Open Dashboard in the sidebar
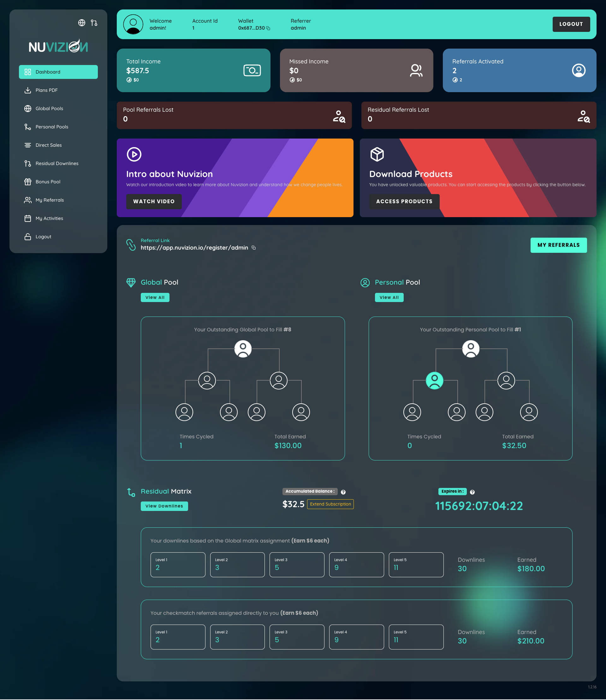606x700 pixels. pos(58,72)
